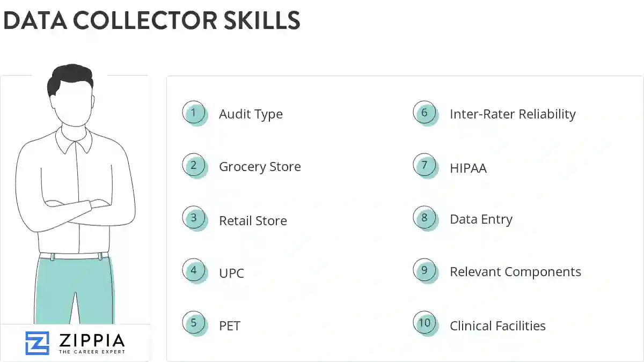Image resolution: width=644 pixels, height=362 pixels.
Task: Click the number 10 circle badge
Action: tap(425, 323)
